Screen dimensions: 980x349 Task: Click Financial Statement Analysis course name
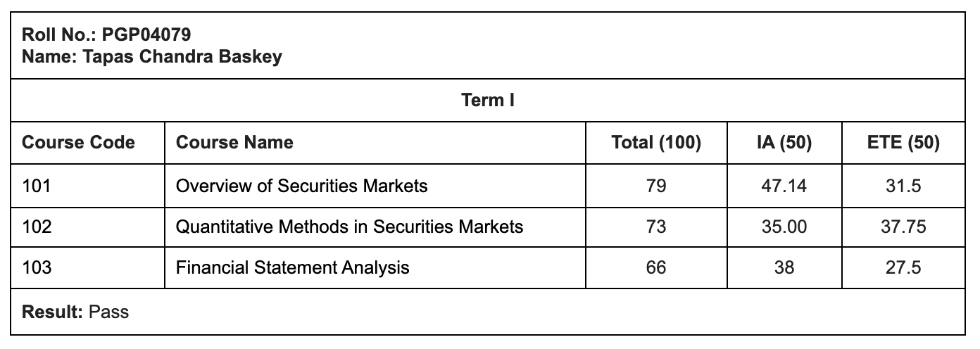[x=292, y=267]
